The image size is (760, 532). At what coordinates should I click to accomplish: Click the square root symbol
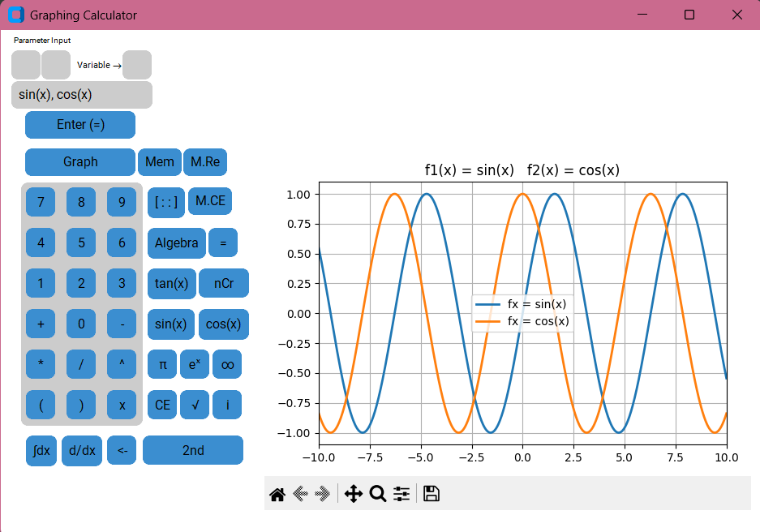click(x=194, y=405)
